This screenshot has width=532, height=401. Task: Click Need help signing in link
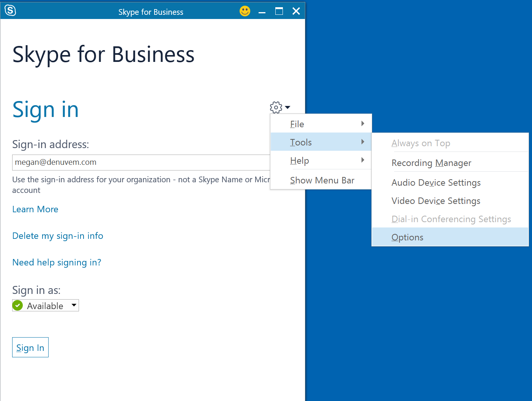57,262
